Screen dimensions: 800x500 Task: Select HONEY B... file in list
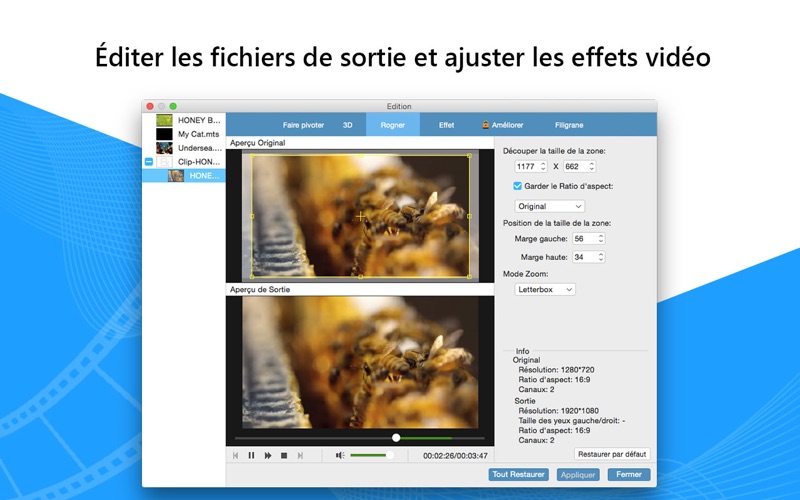point(184,120)
